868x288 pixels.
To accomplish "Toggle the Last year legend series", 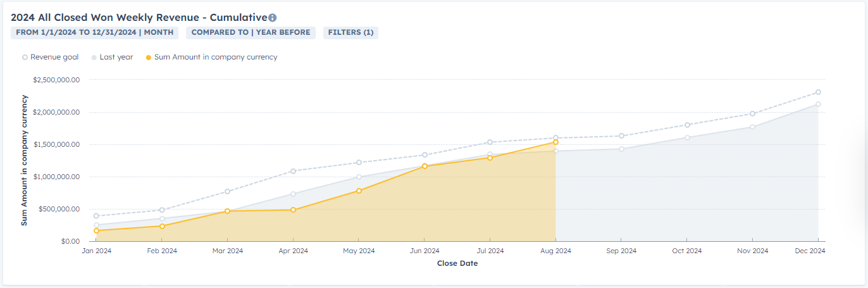I will [x=112, y=57].
